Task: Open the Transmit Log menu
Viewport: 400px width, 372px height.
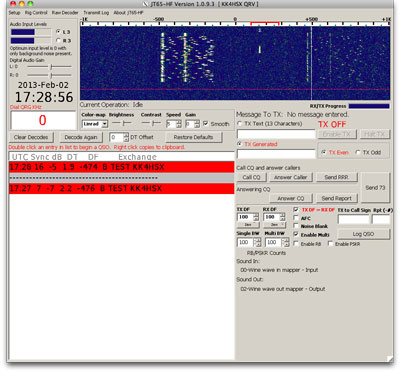Action: [96, 13]
